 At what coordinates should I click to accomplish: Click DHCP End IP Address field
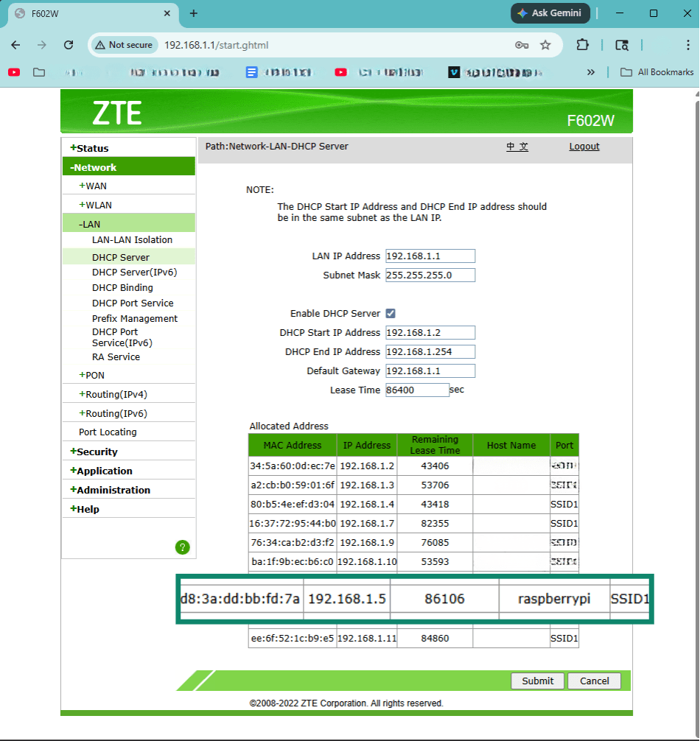pos(430,351)
